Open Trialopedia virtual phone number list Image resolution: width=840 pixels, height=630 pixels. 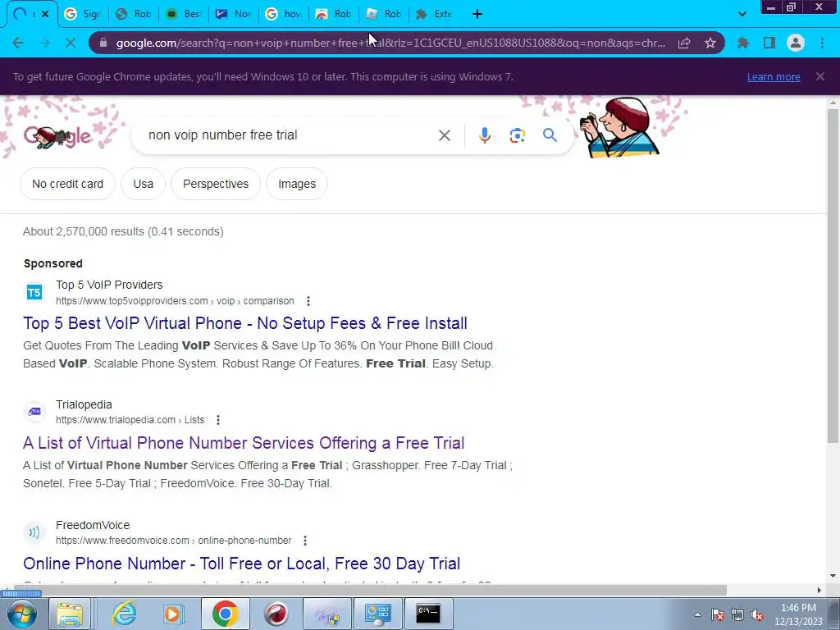tap(244, 443)
